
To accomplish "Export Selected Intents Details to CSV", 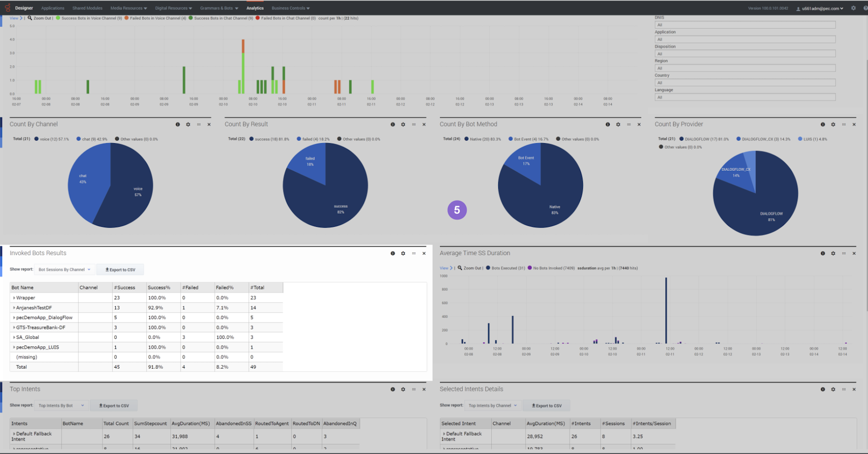I will click(546, 406).
